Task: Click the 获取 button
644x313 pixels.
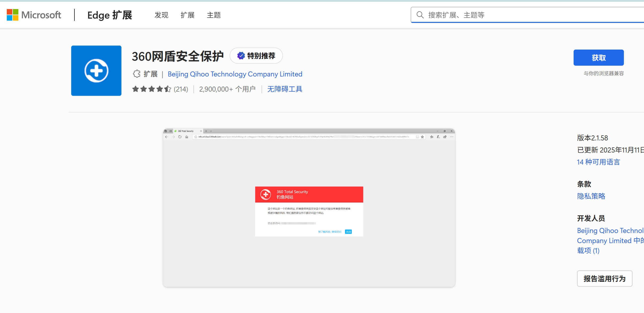Action: 599,58
